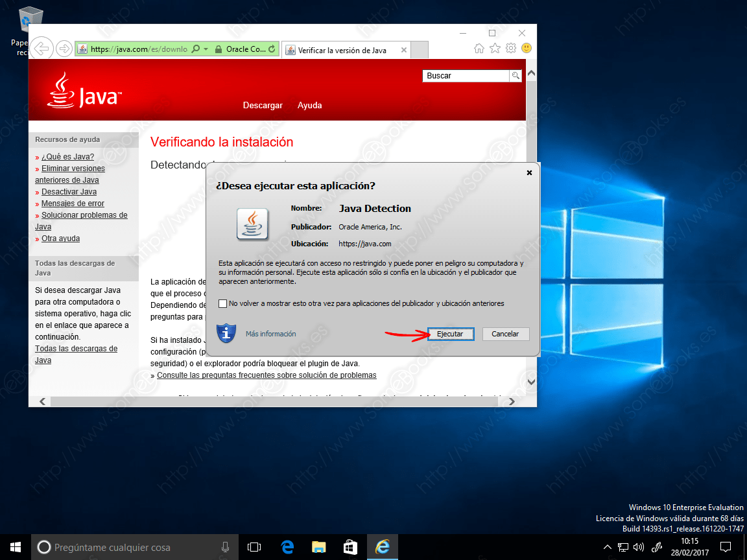Open Tools with the gear icon

(511, 48)
